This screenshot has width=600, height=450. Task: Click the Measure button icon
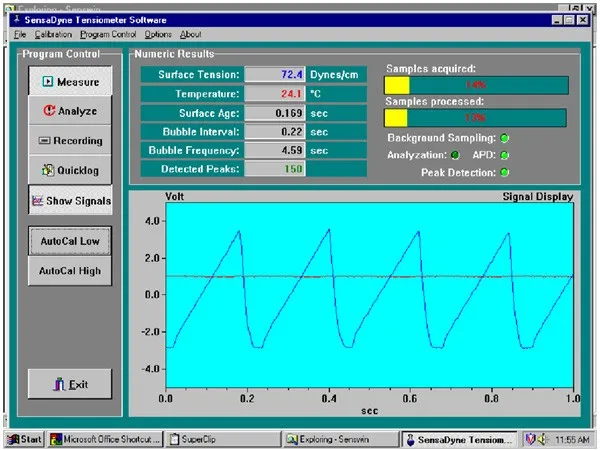pos(48,81)
